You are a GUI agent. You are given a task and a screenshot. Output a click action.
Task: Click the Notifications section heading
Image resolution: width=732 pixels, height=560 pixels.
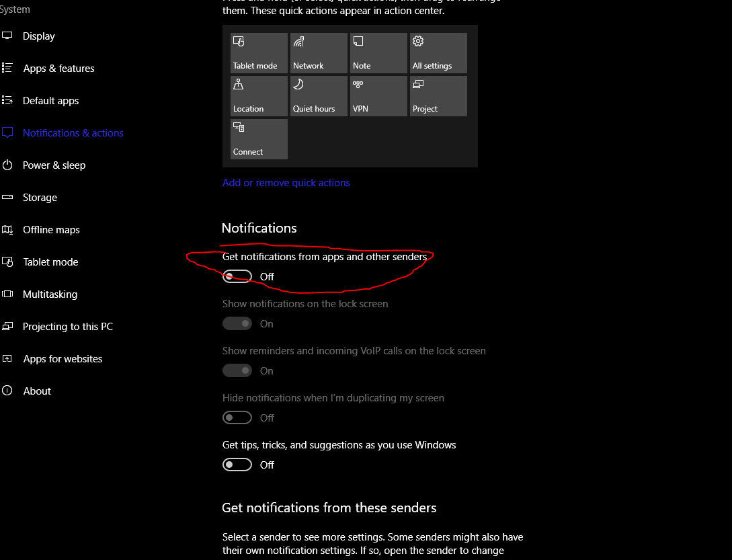point(259,228)
